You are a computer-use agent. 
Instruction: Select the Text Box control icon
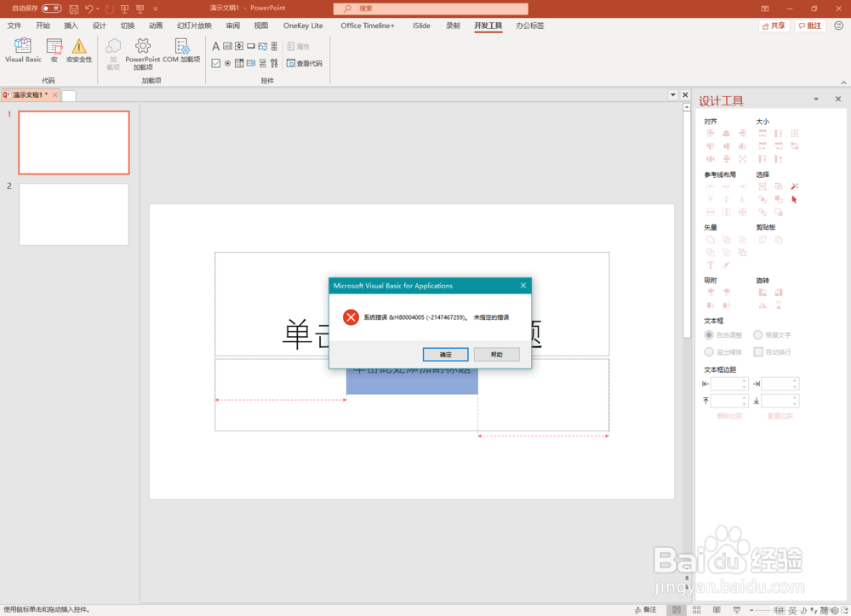tap(227, 46)
